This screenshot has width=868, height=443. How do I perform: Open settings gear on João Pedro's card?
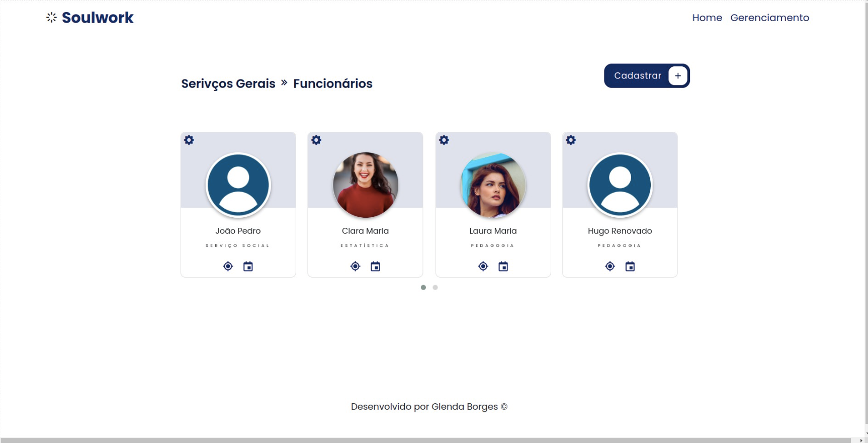(x=189, y=140)
